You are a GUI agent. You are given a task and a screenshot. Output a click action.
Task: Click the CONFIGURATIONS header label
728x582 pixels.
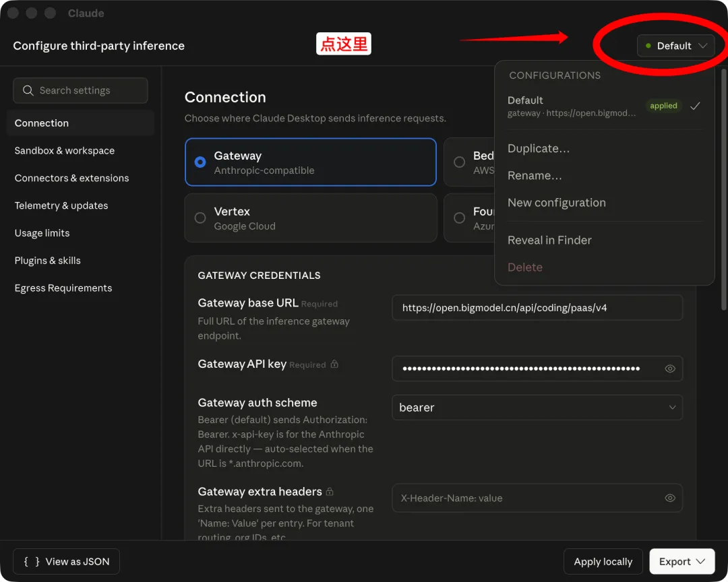tap(555, 75)
